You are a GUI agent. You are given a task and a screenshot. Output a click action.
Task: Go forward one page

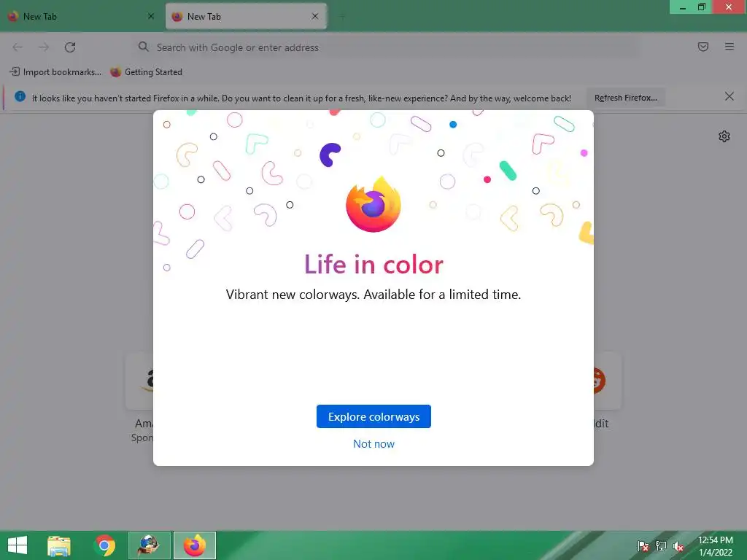pos(44,47)
